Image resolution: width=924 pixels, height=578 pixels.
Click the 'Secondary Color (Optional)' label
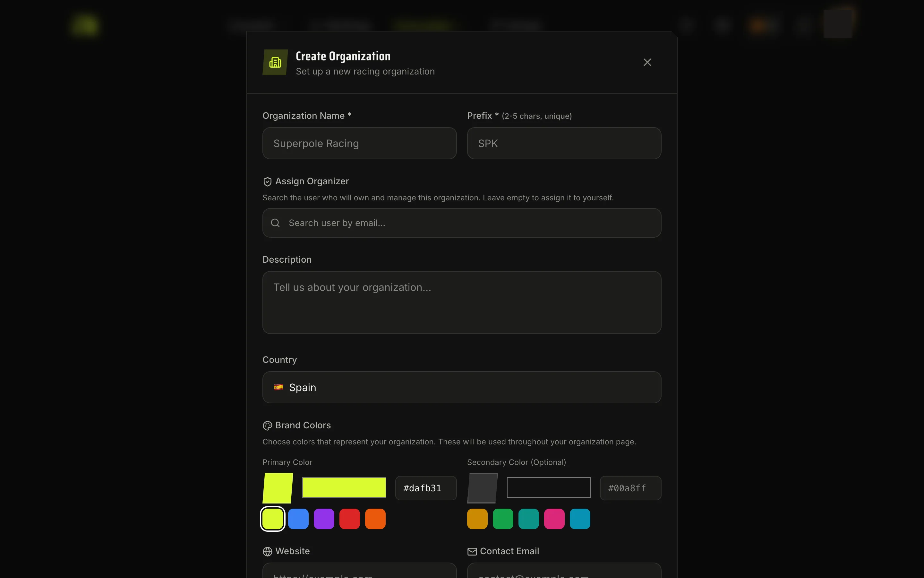click(x=516, y=462)
